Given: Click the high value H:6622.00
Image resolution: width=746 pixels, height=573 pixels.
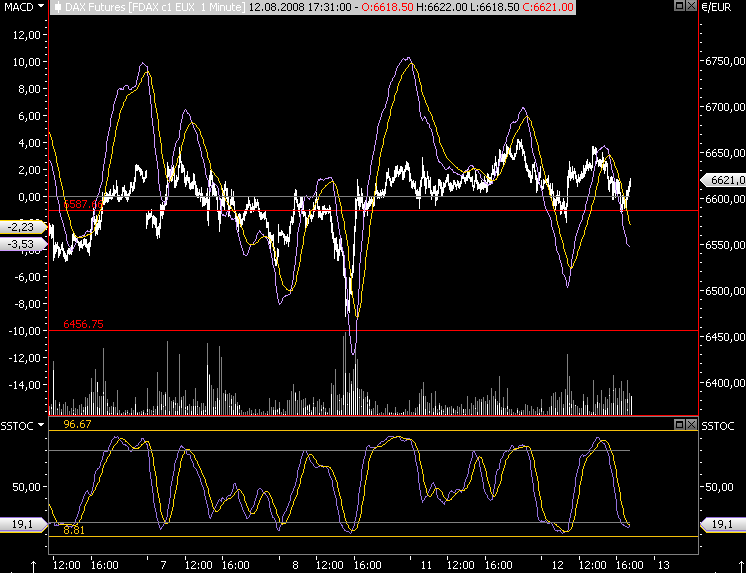Looking at the screenshot, I should [x=441, y=7].
